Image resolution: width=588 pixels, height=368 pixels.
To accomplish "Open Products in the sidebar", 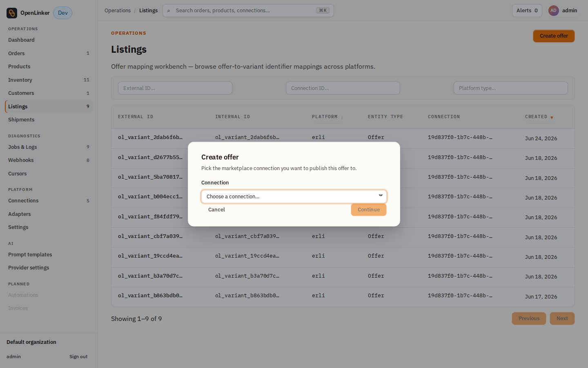I will point(49,67).
